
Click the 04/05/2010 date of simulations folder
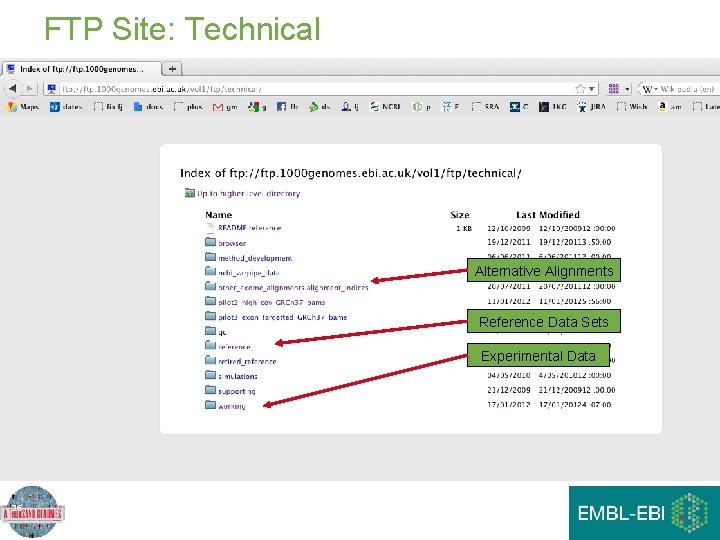point(509,375)
